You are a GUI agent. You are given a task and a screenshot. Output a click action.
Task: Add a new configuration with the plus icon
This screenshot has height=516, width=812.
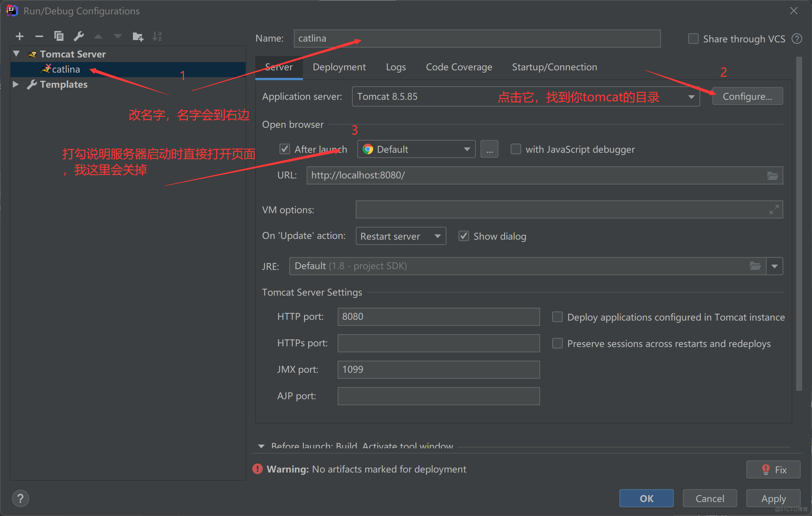20,36
